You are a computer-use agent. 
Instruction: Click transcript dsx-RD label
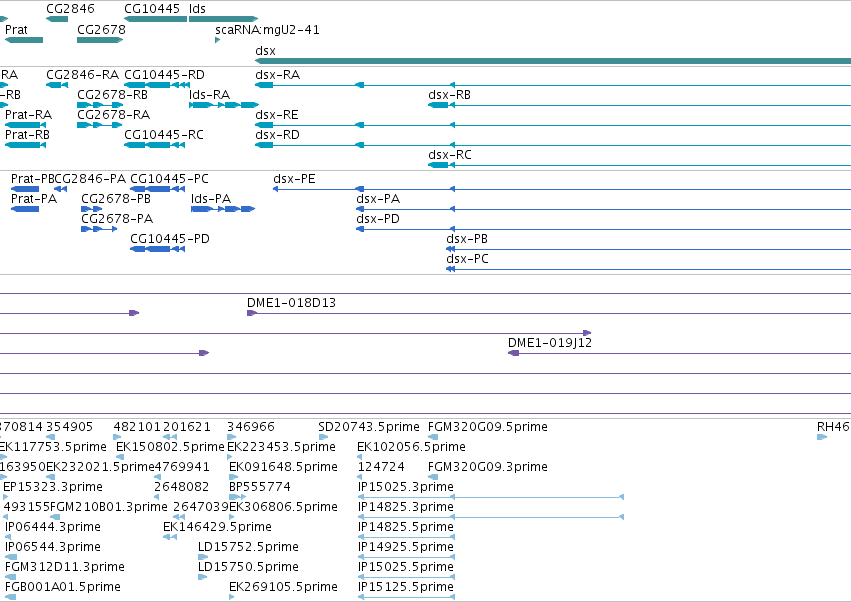277,135
